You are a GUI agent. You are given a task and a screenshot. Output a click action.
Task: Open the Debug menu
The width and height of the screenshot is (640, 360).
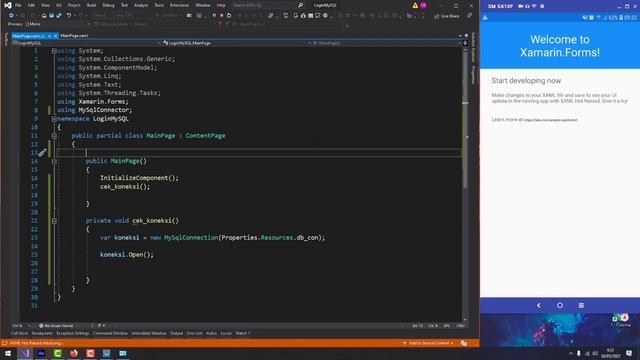pos(108,5)
